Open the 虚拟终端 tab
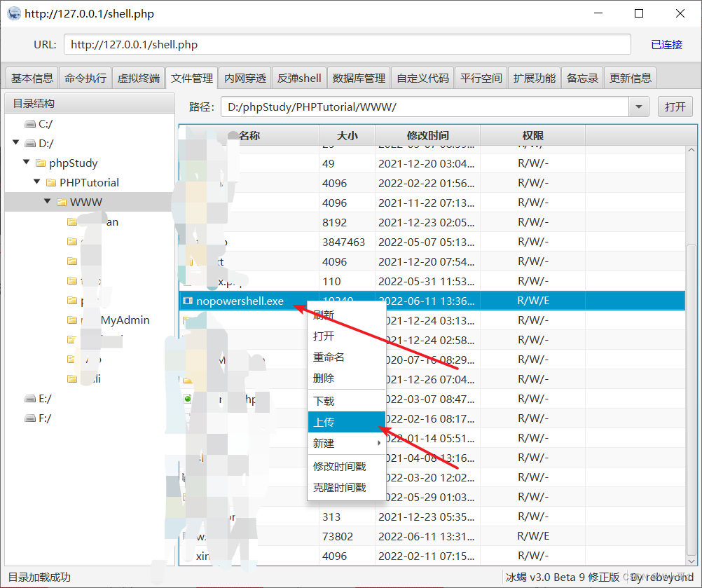Screen dimensions: 702x588 coord(138,78)
